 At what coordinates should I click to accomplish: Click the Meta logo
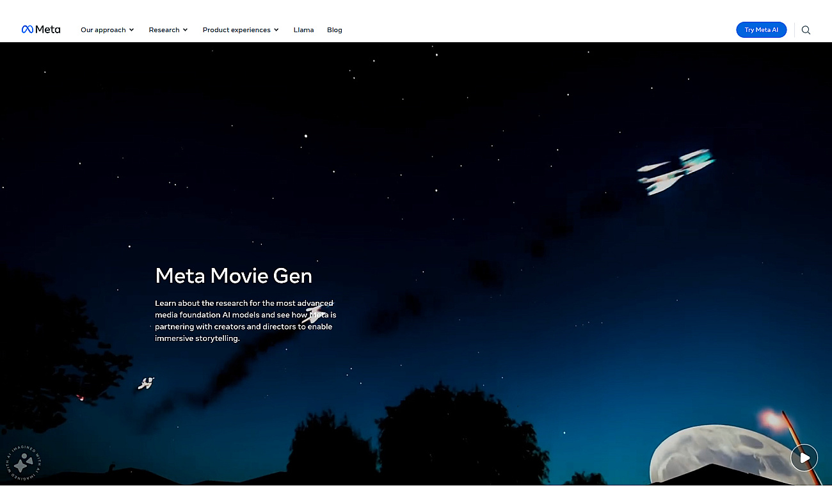(x=41, y=29)
